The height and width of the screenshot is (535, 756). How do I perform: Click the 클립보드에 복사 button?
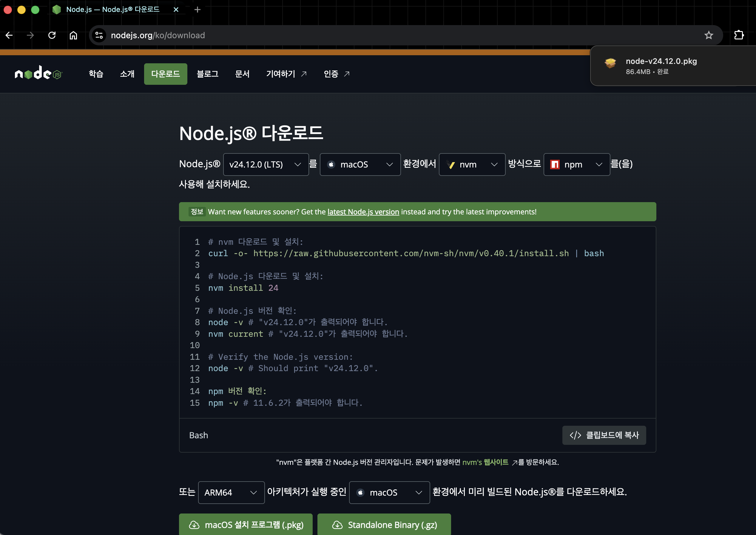coord(604,435)
